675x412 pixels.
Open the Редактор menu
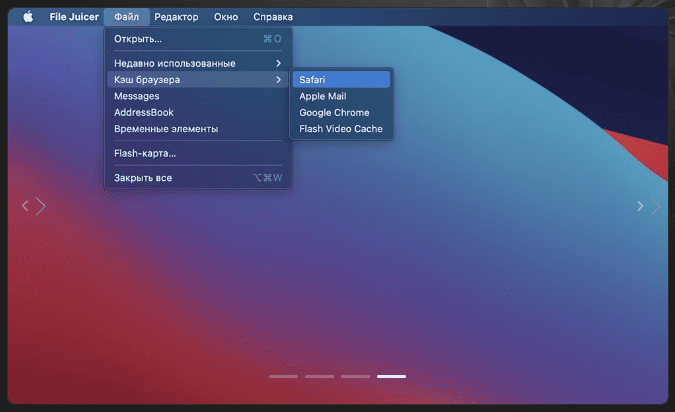click(x=176, y=17)
